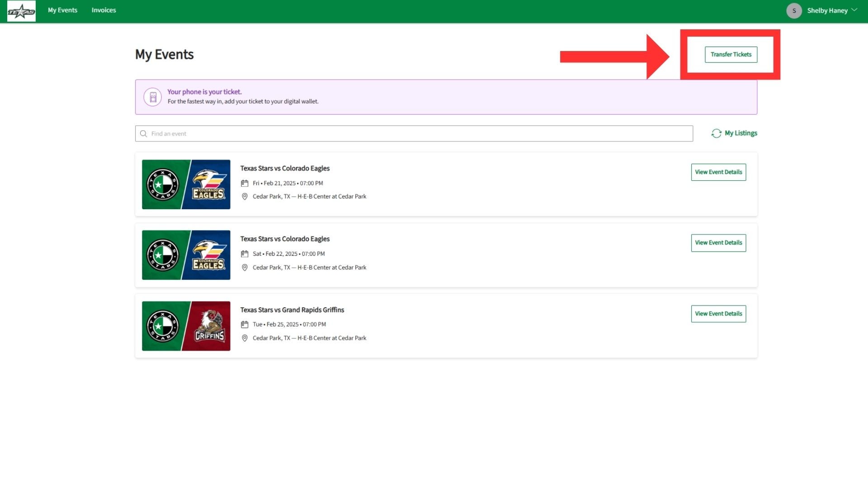View Event Details for Feb 22 game
868x488 pixels.
(x=718, y=243)
